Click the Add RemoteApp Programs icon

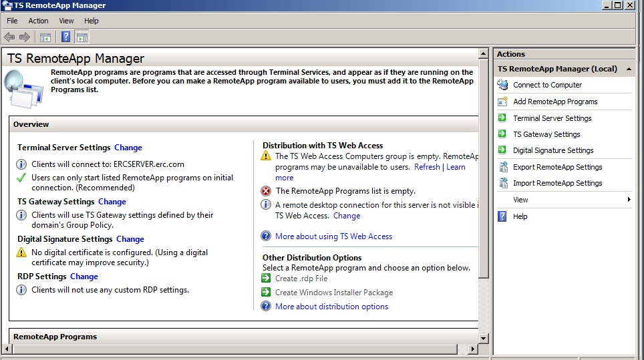pyautogui.click(x=502, y=102)
